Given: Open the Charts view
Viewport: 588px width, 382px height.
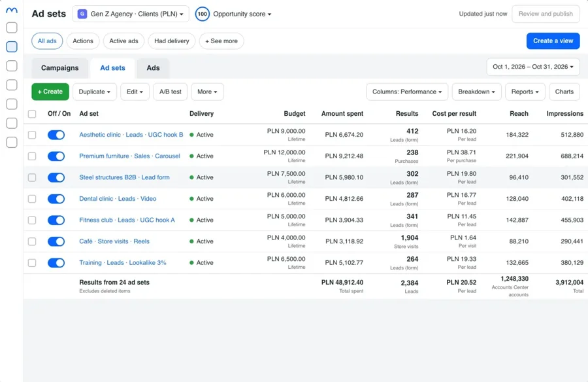Looking at the screenshot, I should (x=564, y=92).
